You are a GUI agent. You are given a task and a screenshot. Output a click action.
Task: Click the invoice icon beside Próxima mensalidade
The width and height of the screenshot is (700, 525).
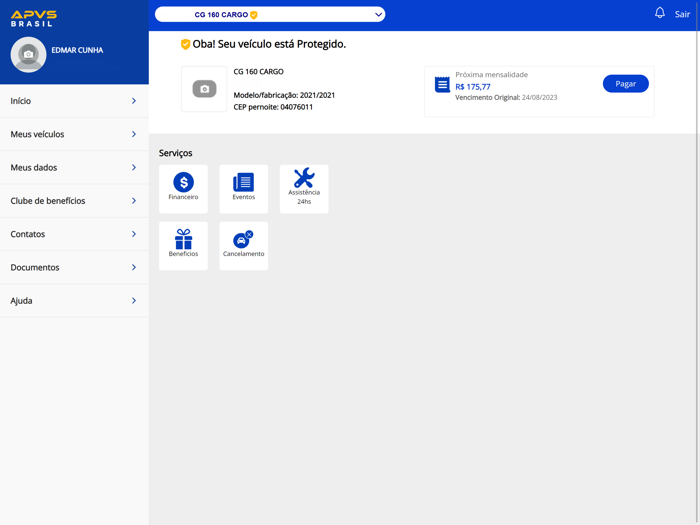[x=442, y=84]
